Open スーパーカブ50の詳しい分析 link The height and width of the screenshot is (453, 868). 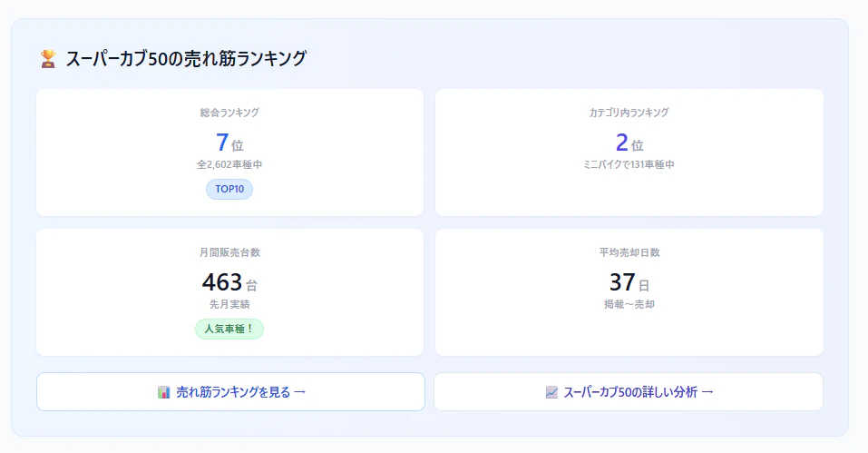coord(629,392)
